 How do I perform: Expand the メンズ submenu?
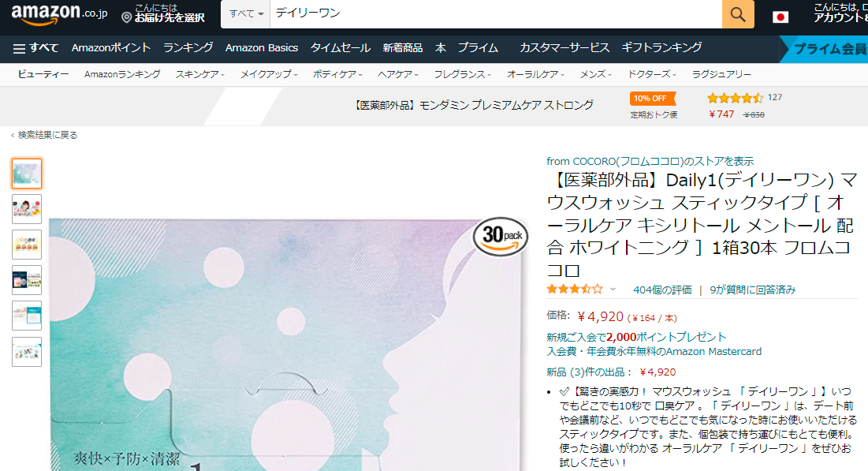coord(596,74)
